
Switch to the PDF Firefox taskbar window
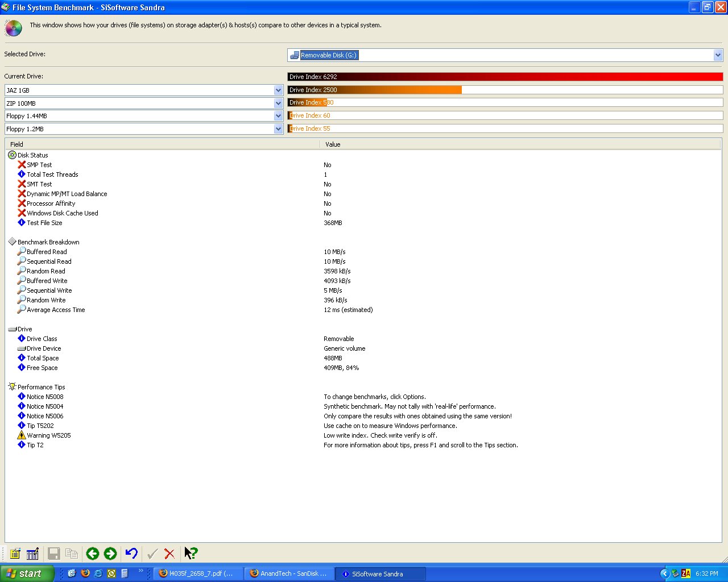[x=198, y=573]
